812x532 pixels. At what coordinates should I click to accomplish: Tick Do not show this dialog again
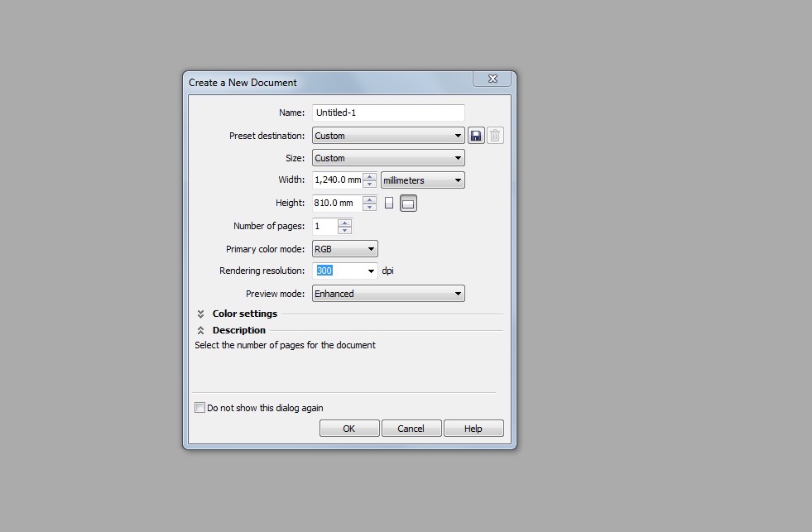point(199,408)
